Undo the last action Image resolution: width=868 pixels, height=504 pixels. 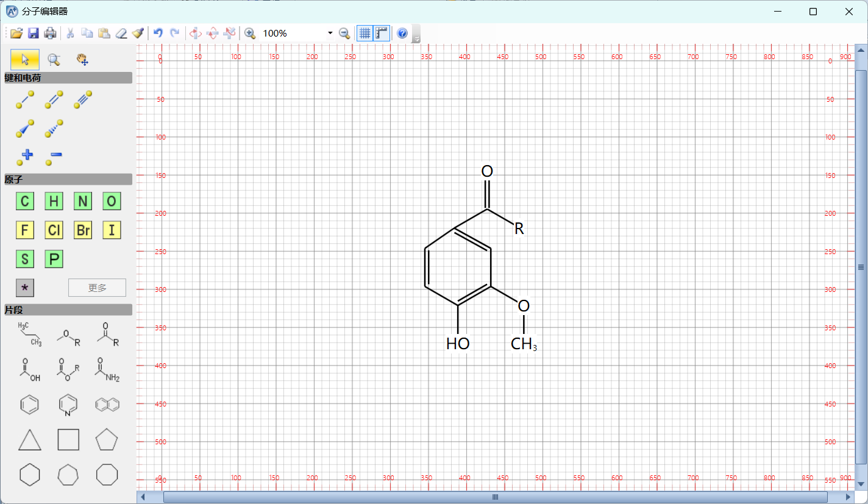click(158, 34)
